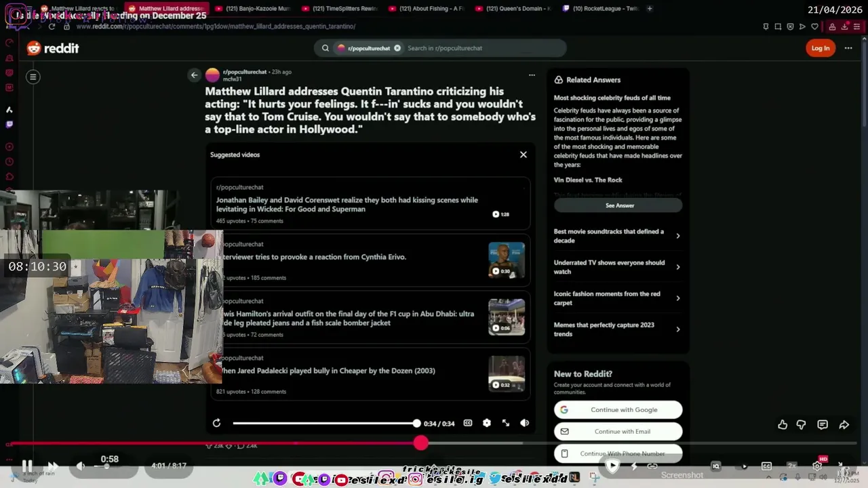Open the Cynthia Erivo interviewer video thumbnail
868x488 pixels.
coord(507,260)
